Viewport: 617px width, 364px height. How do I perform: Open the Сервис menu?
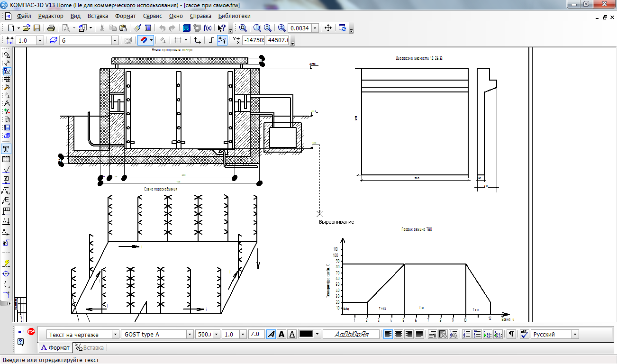coord(153,16)
